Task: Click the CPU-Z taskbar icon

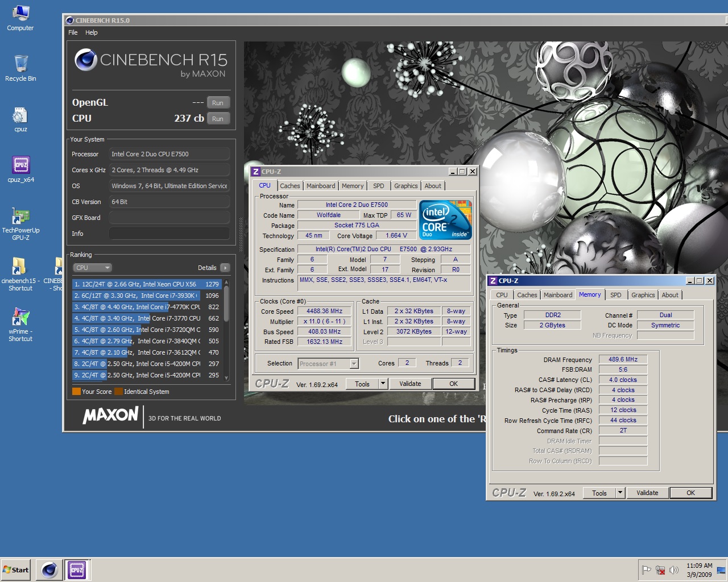Action: [x=77, y=569]
